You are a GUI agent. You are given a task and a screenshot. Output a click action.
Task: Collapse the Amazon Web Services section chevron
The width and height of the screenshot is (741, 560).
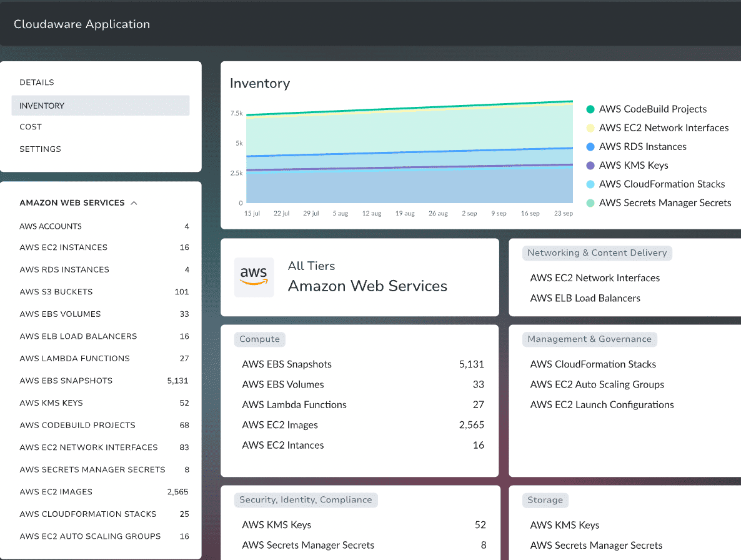coord(134,202)
